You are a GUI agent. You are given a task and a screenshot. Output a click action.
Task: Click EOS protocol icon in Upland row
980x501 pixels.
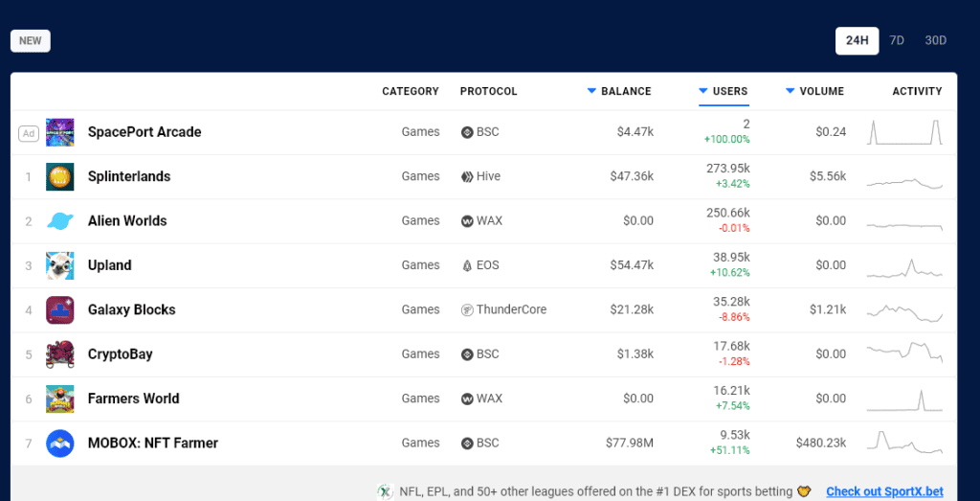click(x=467, y=265)
